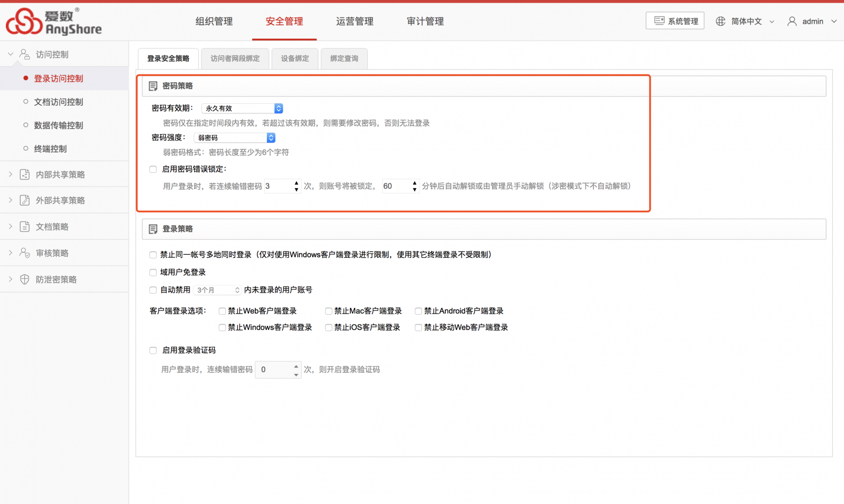
Task: Click the globe language icon
Action: 720,21
